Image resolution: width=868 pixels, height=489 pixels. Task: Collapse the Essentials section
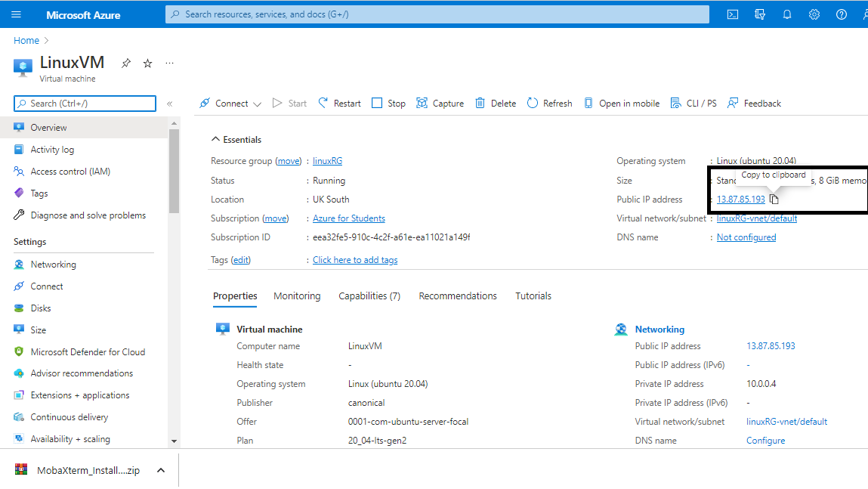(236, 140)
